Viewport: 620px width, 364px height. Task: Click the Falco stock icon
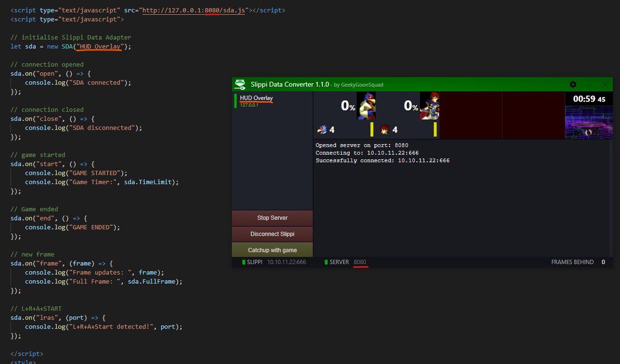pos(322,129)
